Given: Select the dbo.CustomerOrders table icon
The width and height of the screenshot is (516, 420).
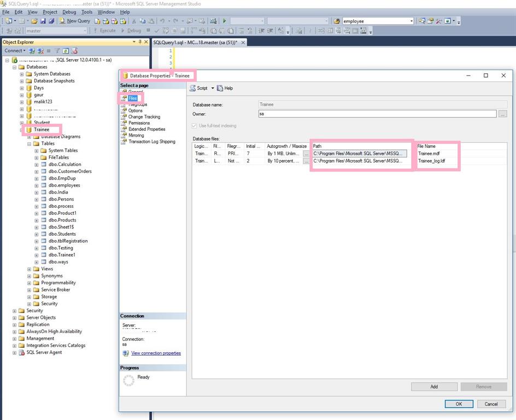Looking at the screenshot, I should pyautogui.click(x=44, y=171).
